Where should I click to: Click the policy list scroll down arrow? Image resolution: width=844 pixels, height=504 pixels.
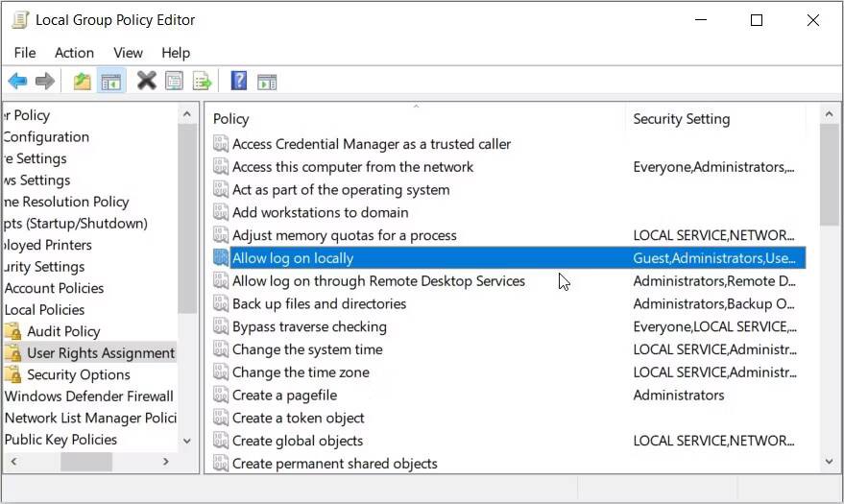point(829,463)
